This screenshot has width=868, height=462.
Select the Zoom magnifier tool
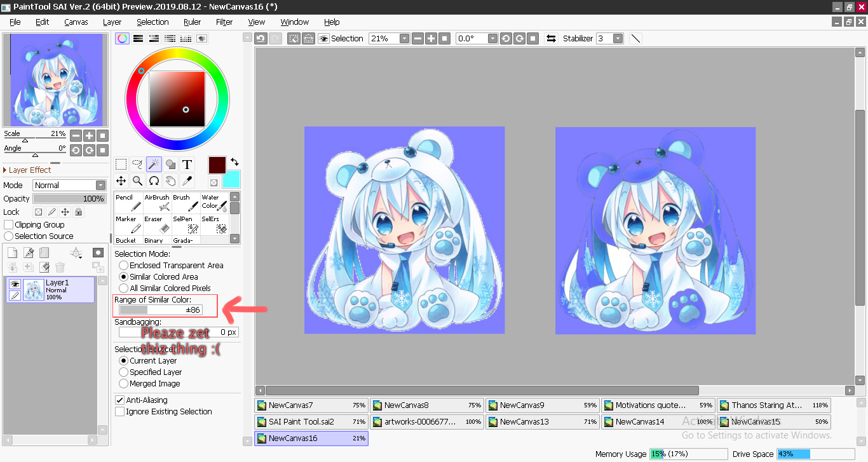(x=137, y=181)
